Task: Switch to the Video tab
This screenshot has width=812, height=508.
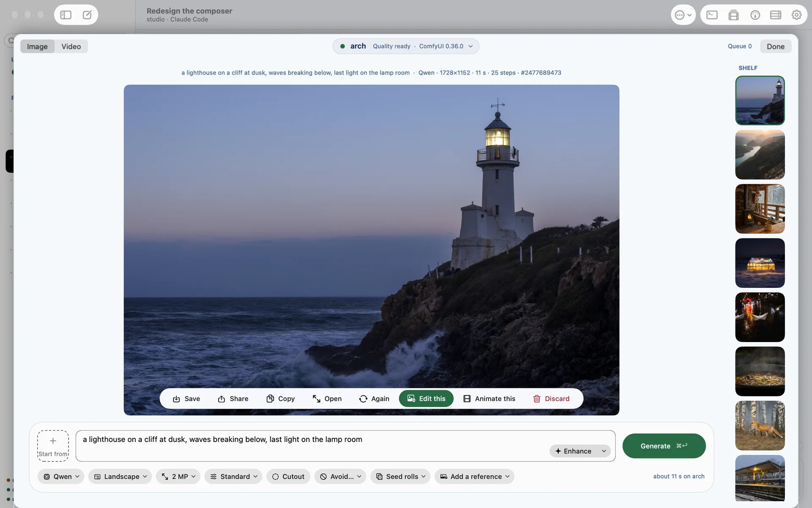Action: tap(71, 47)
